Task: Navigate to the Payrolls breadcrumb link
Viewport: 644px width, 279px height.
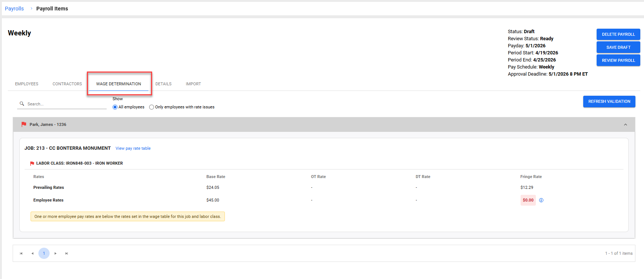Action: 14,9
